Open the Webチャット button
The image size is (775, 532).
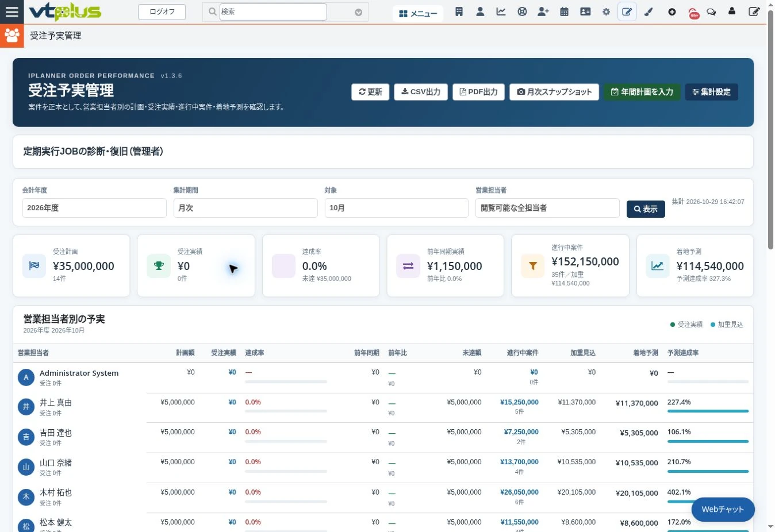[x=723, y=509]
